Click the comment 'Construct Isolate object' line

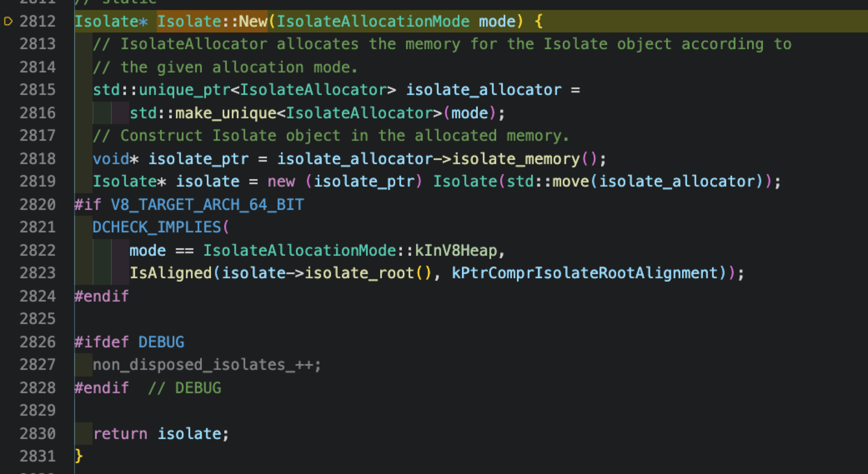[x=331, y=136]
